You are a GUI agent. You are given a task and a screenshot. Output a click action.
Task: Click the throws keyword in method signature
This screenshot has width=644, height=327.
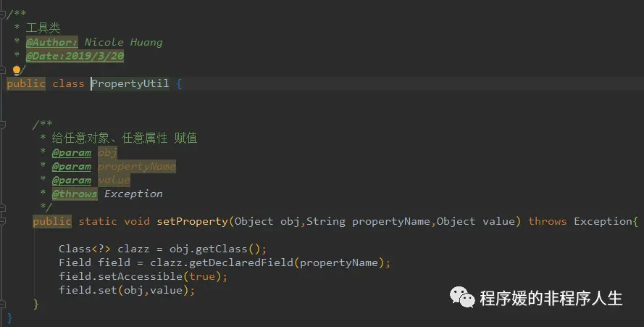548,221
